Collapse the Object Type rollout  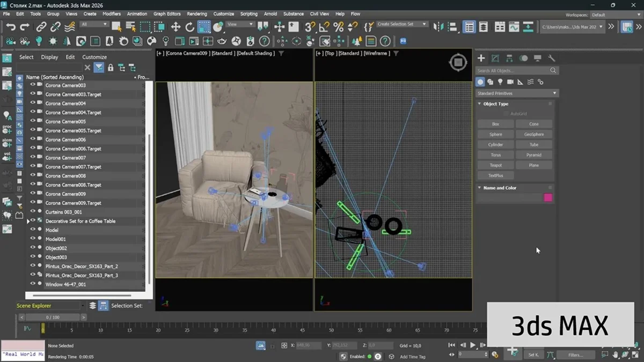tap(480, 104)
